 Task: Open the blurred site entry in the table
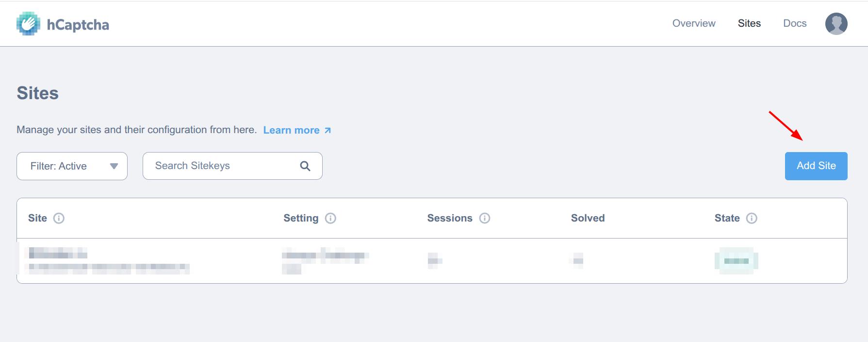pyautogui.click(x=58, y=254)
